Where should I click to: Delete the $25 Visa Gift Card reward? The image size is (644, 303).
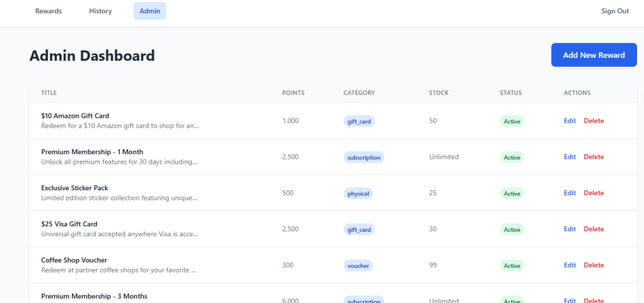[x=593, y=229]
